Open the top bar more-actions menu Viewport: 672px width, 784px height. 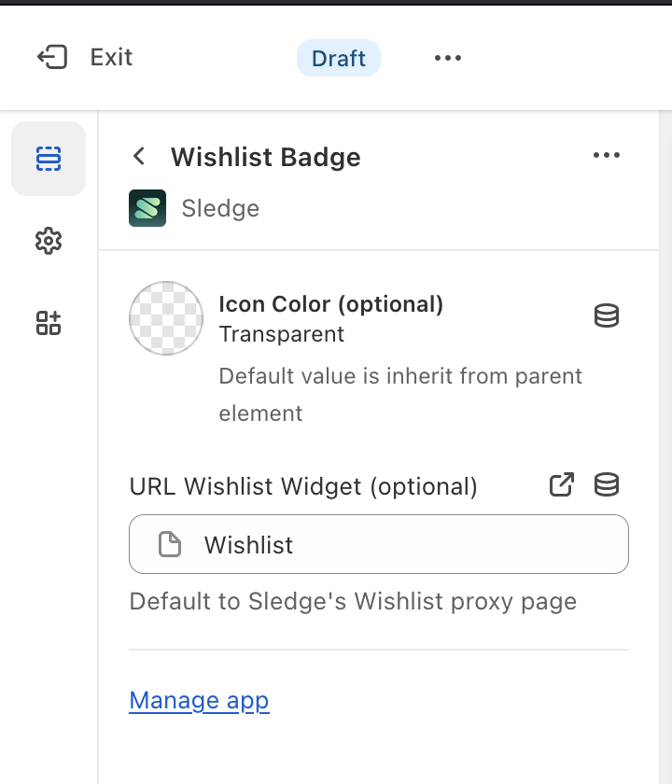click(x=448, y=58)
